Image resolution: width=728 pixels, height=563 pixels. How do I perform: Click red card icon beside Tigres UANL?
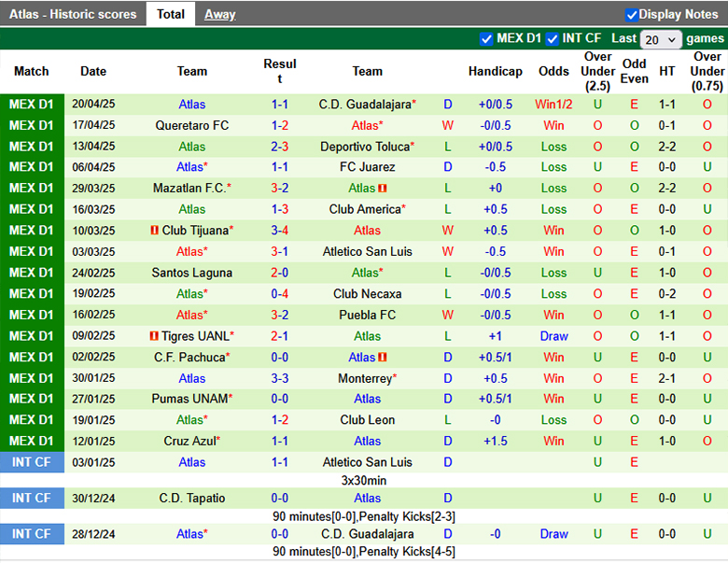pos(154,336)
